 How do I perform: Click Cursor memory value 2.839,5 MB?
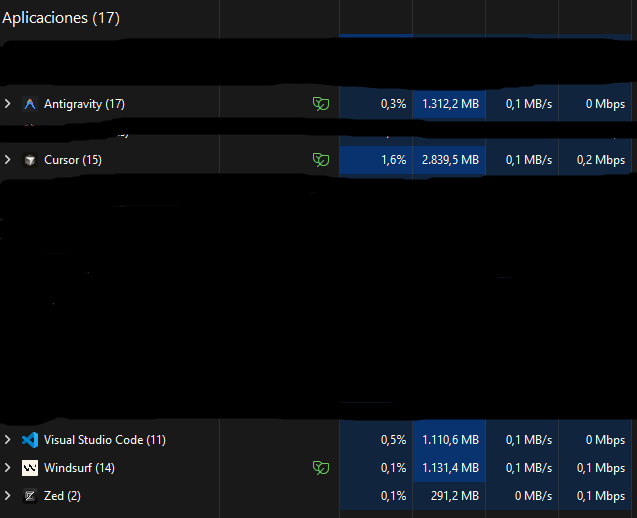click(x=450, y=160)
